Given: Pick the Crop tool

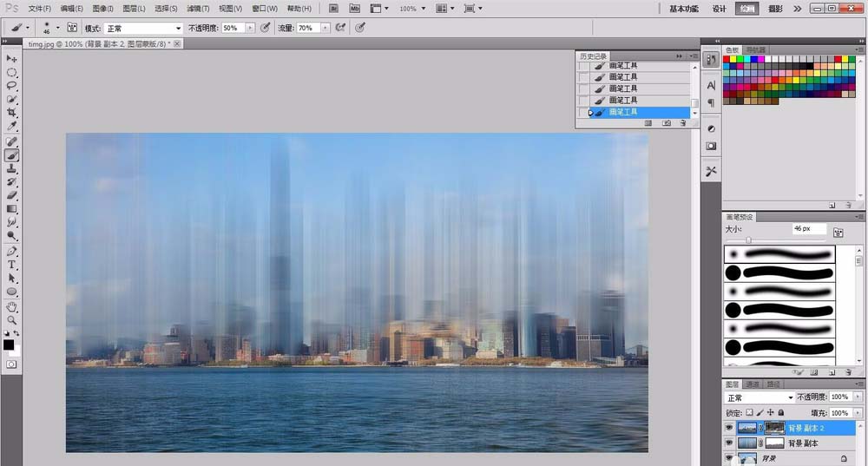Looking at the screenshot, I should click(x=12, y=114).
